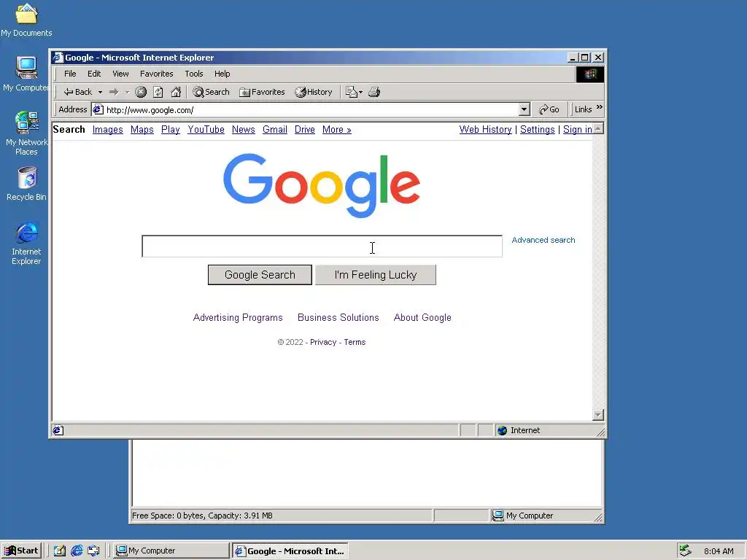Image resolution: width=747 pixels, height=560 pixels.
Task: Open the Privacy link
Action: 323,342
